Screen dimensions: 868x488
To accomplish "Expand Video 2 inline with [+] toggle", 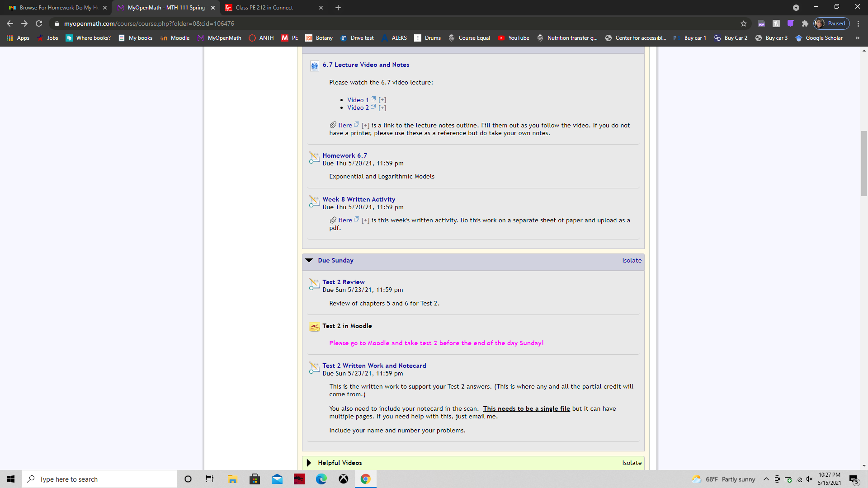I will tap(382, 108).
